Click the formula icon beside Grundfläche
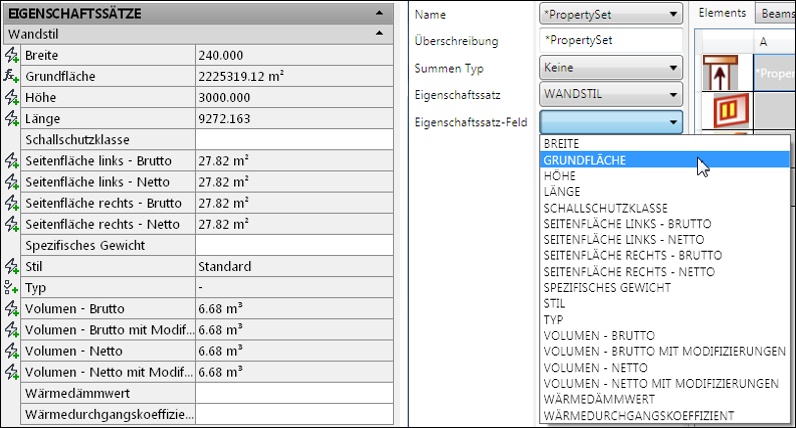Image resolution: width=796 pixels, height=428 pixels. coord(11,76)
